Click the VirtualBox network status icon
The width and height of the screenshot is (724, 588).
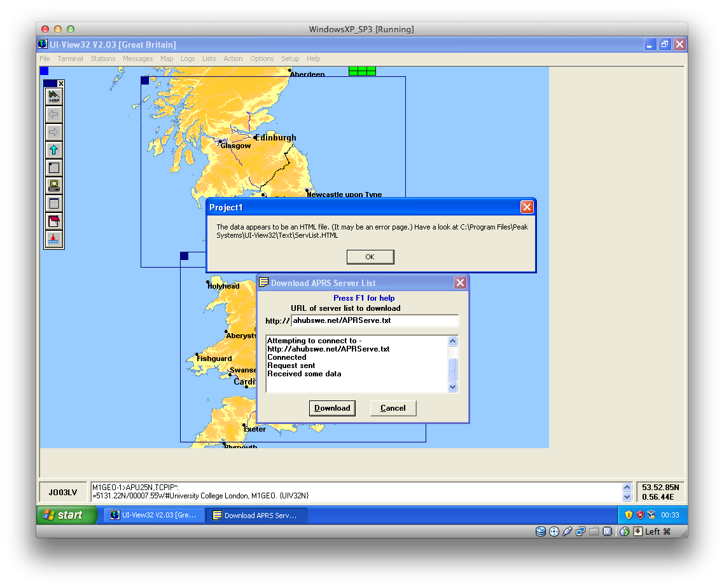581,531
